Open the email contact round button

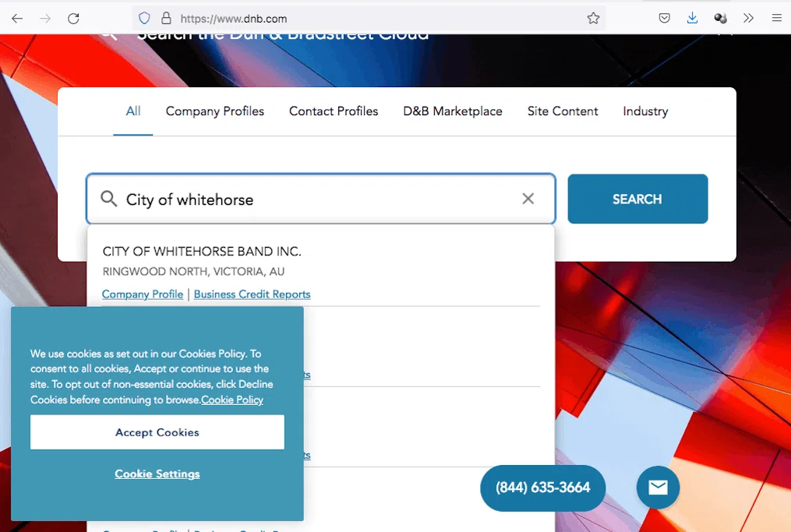click(x=658, y=487)
